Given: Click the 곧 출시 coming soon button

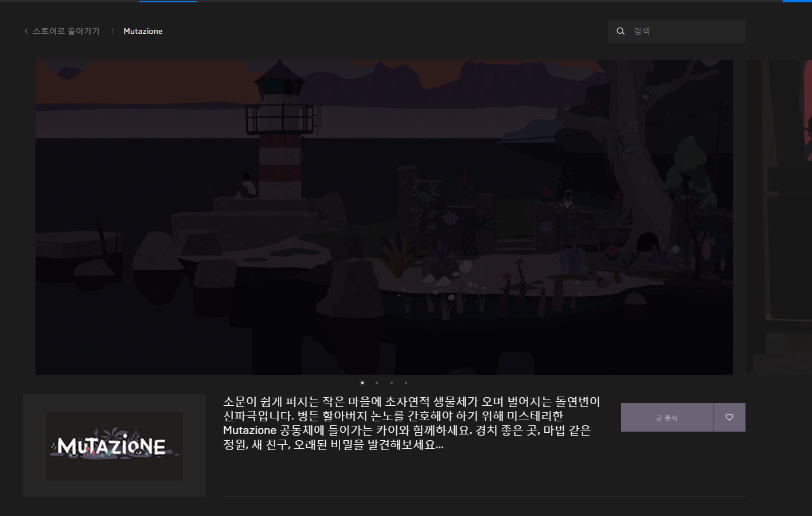Looking at the screenshot, I should [x=667, y=417].
